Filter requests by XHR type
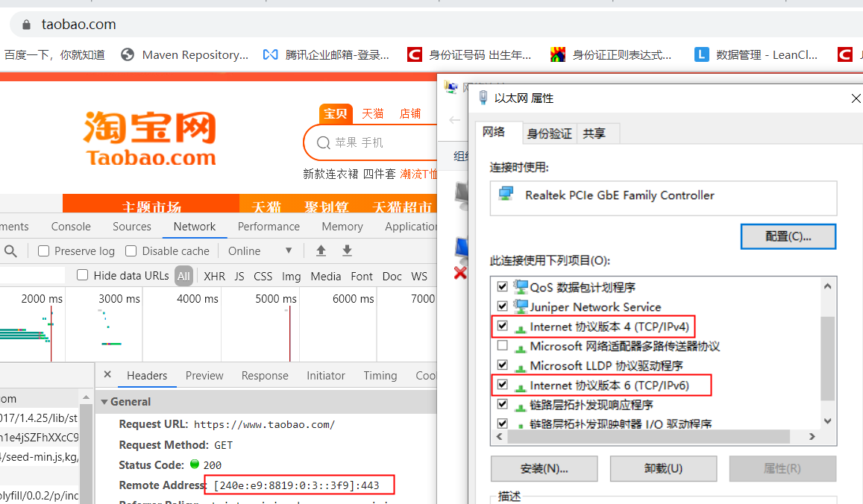 pyautogui.click(x=214, y=276)
